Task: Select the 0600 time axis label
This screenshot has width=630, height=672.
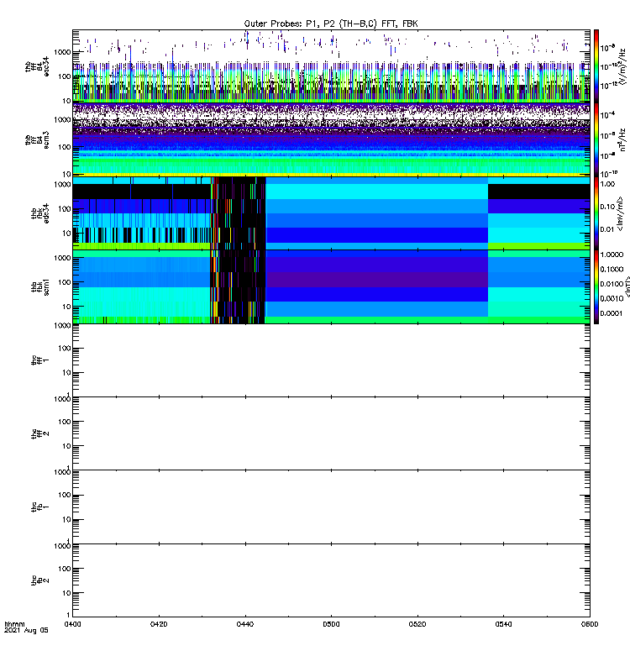Action: (x=590, y=624)
